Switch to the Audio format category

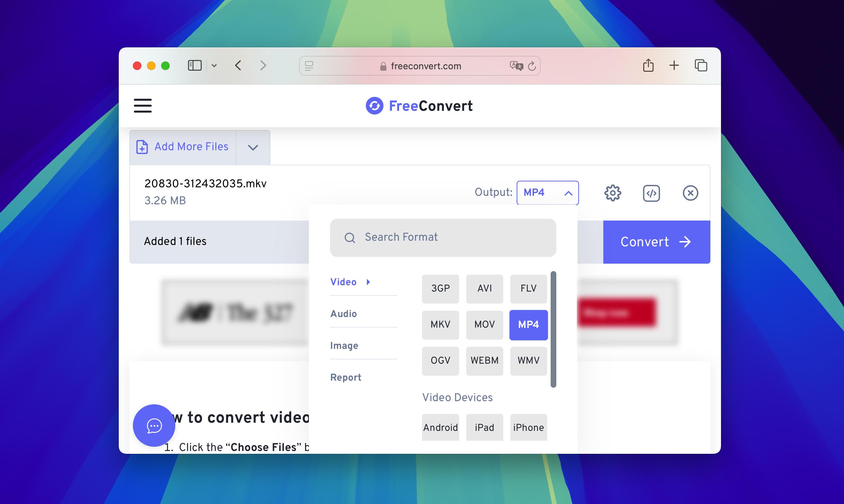point(344,314)
